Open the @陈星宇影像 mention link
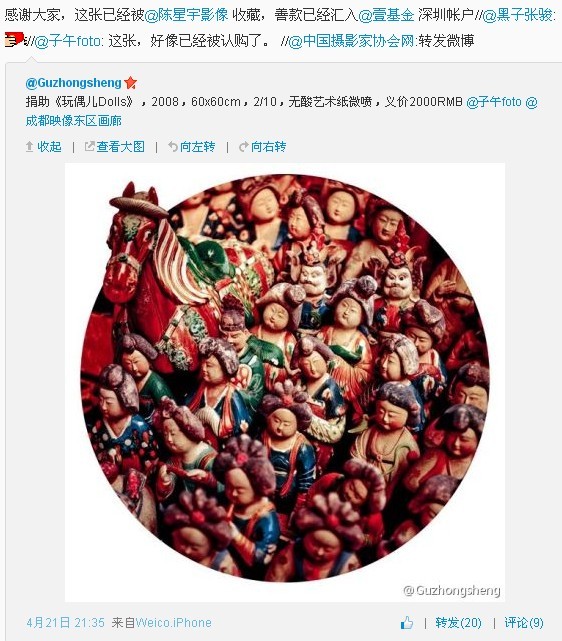Image resolution: width=562 pixels, height=641 pixels. [186, 15]
